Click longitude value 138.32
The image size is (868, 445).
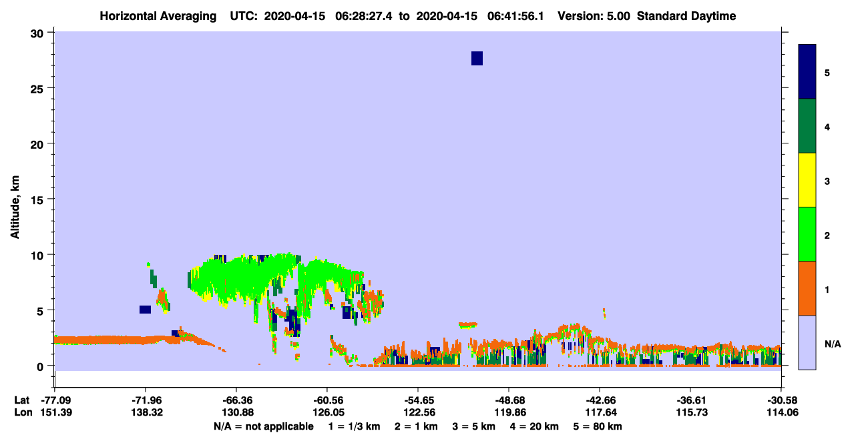(146, 413)
